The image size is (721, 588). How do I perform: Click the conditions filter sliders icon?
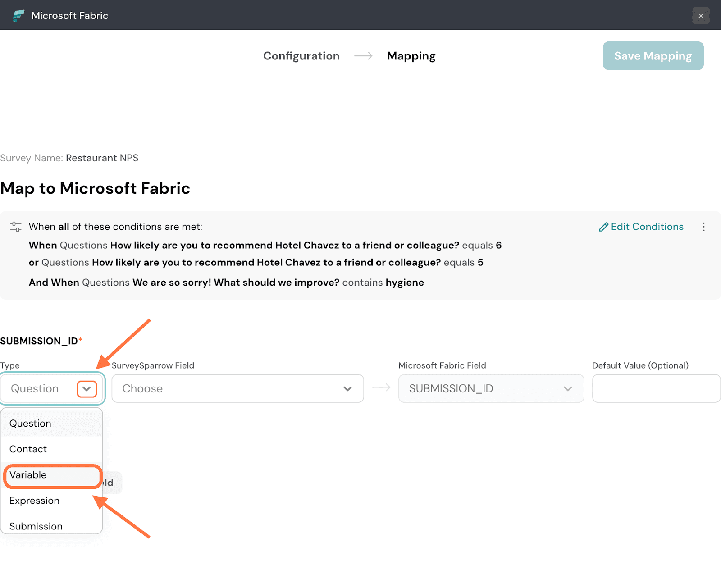coord(16,227)
